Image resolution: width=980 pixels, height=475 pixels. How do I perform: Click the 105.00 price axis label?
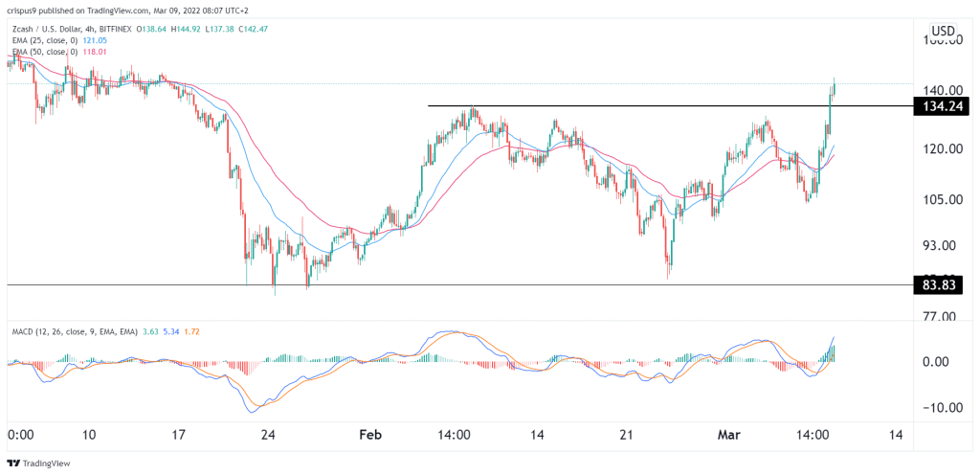(944, 199)
